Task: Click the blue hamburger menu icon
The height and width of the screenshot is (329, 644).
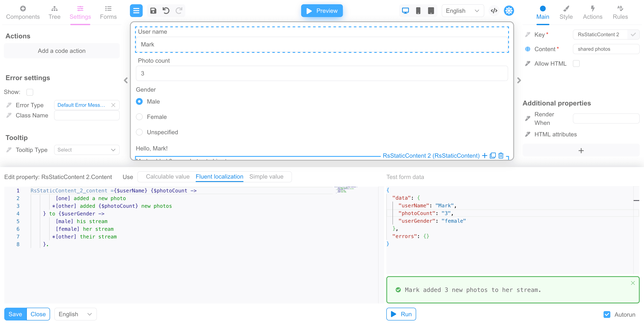Action: pos(136,11)
